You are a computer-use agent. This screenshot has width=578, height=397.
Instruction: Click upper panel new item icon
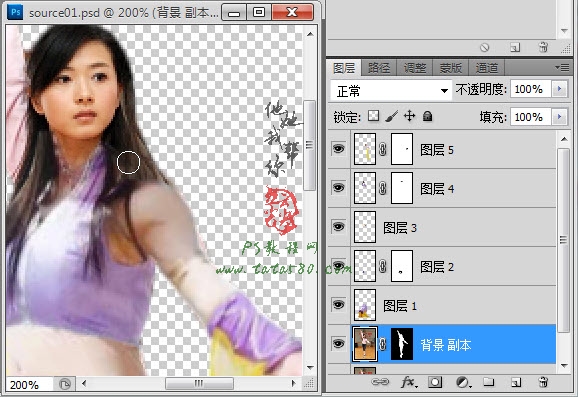(515, 48)
